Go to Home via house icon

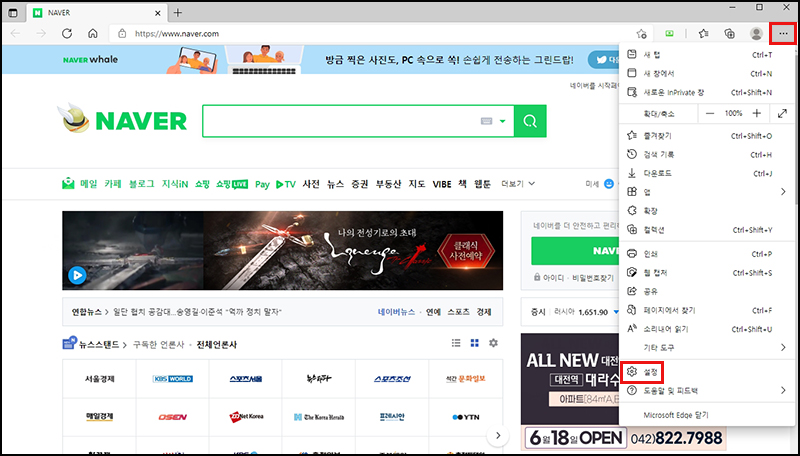click(x=93, y=34)
